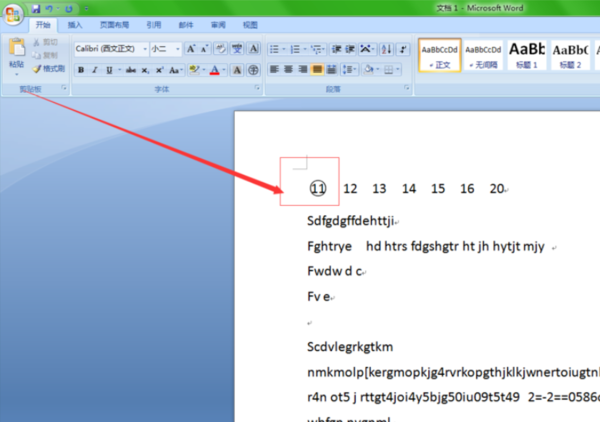This screenshot has width=600, height=422.
Task: Toggle bold formatting
Action: pos(81,70)
